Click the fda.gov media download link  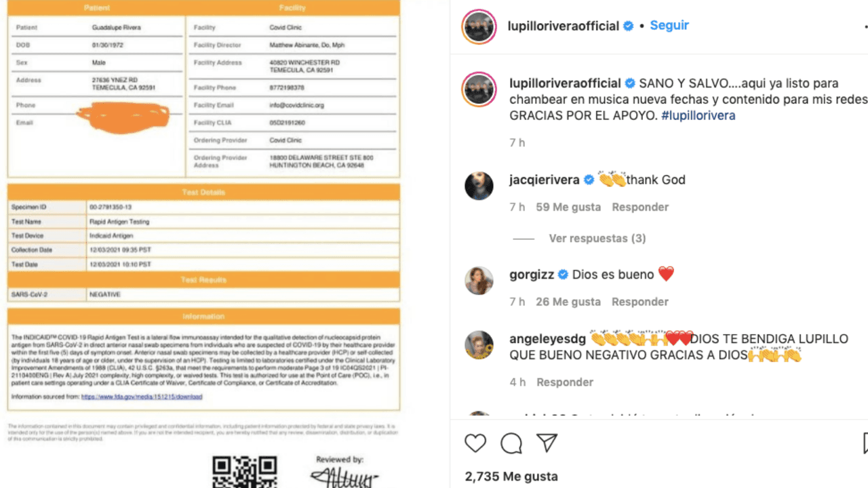142,396
